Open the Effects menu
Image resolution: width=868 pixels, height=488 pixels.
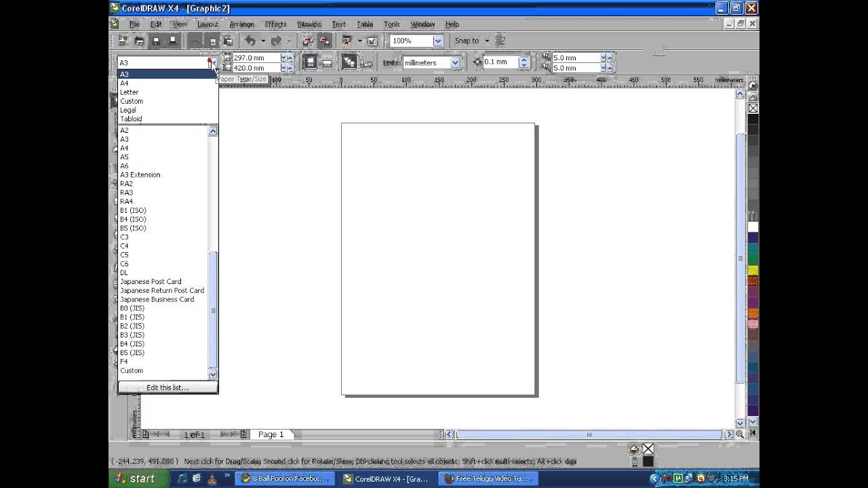point(275,24)
